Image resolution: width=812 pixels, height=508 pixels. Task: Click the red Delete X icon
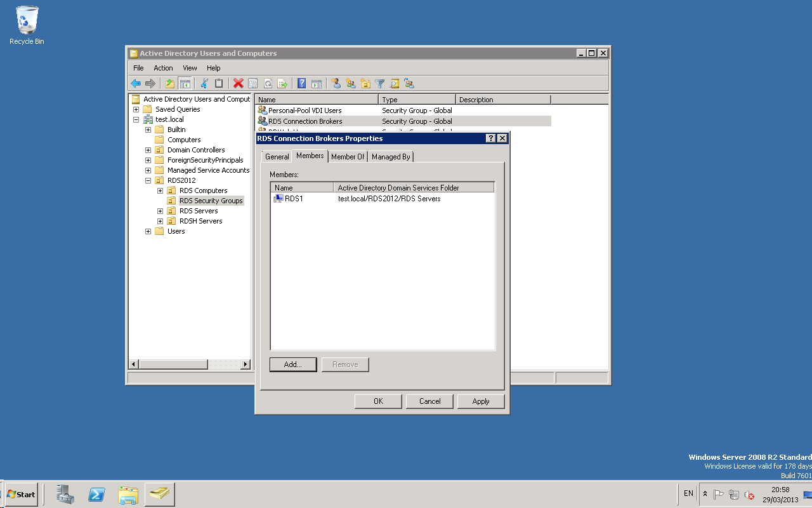[238, 83]
